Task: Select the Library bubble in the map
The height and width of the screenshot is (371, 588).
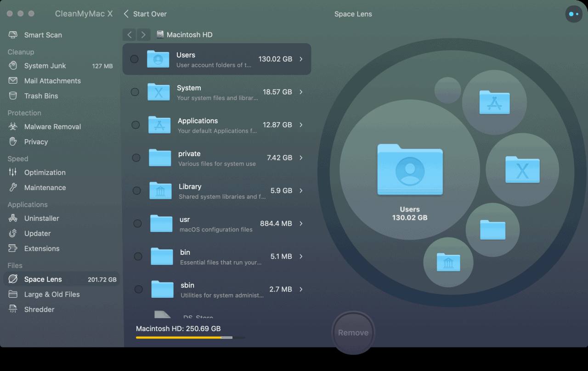Action: pyautogui.click(x=448, y=262)
